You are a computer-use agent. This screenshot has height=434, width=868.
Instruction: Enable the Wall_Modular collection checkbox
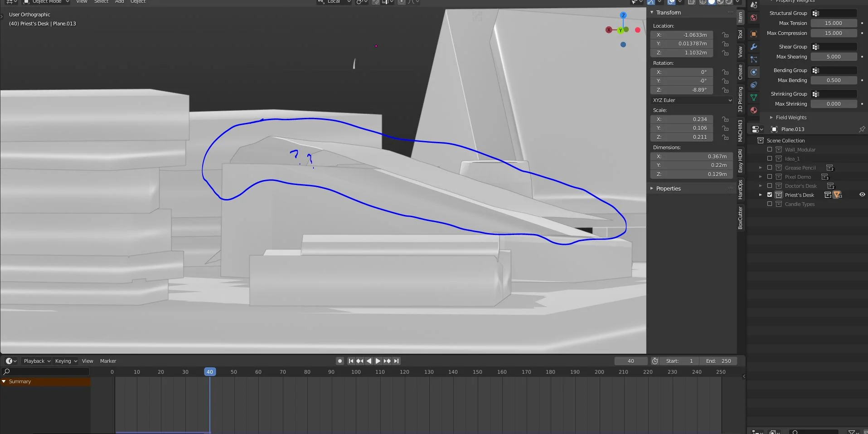pyautogui.click(x=770, y=149)
